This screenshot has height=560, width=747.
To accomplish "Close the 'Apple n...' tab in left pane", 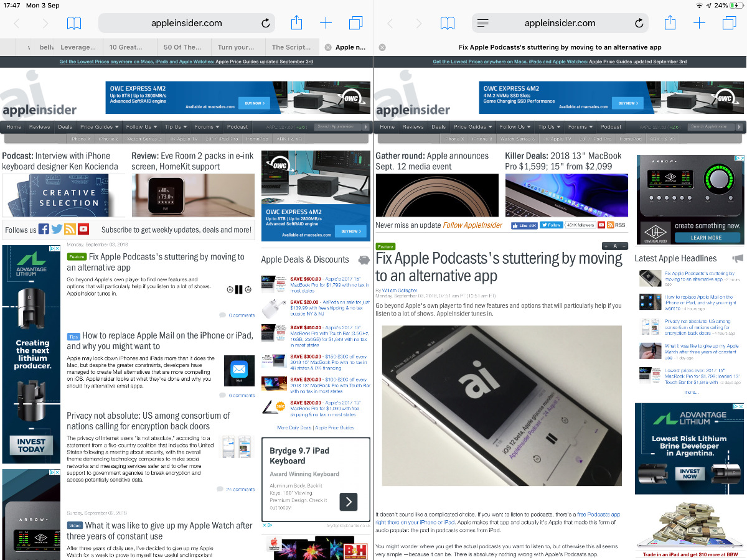I will 327,47.
